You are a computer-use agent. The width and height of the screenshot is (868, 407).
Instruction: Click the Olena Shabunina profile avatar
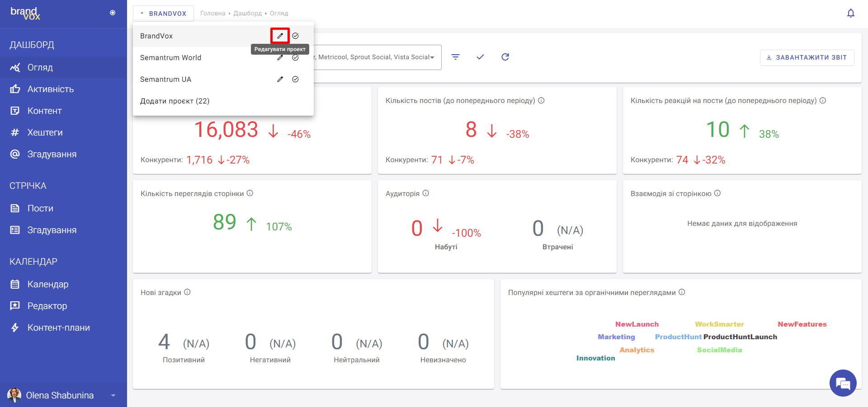pyautogui.click(x=14, y=395)
